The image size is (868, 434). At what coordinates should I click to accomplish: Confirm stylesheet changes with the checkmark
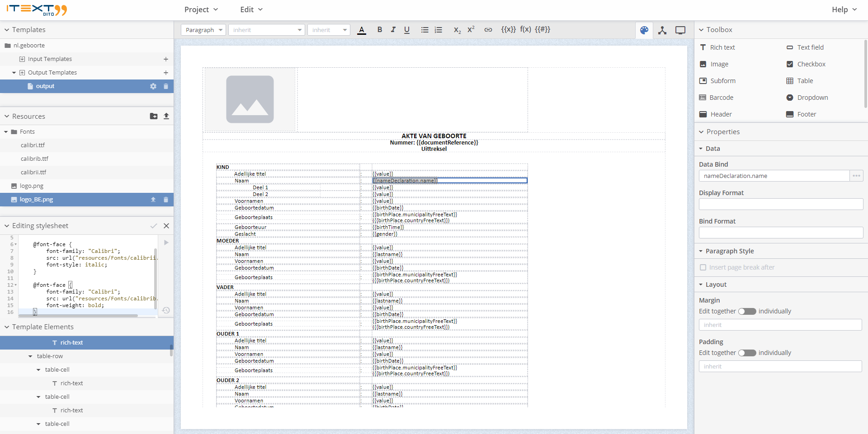[x=154, y=226]
